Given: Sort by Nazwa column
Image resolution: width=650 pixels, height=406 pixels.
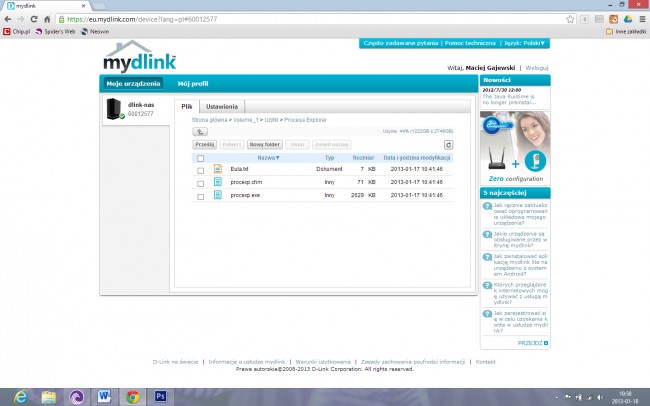Looking at the screenshot, I should pyautogui.click(x=268, y=158).
